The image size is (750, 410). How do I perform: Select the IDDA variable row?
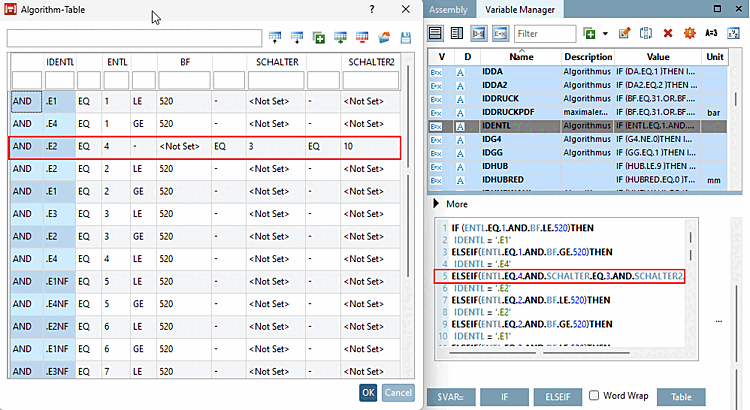[x=577, y=72]
